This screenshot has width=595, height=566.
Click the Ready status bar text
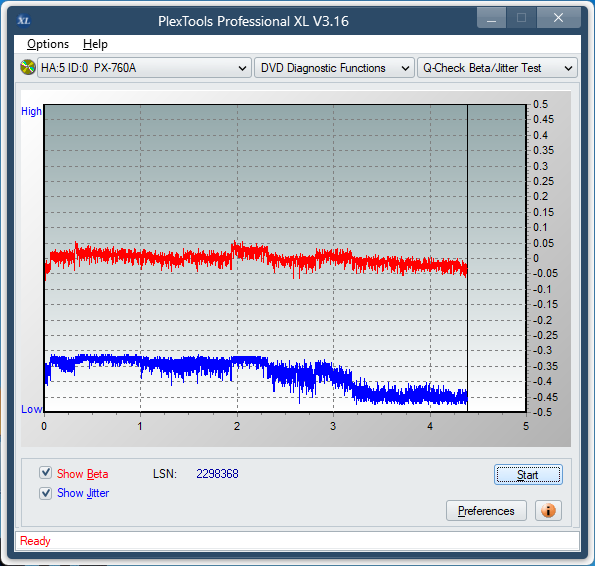[35, 541]
